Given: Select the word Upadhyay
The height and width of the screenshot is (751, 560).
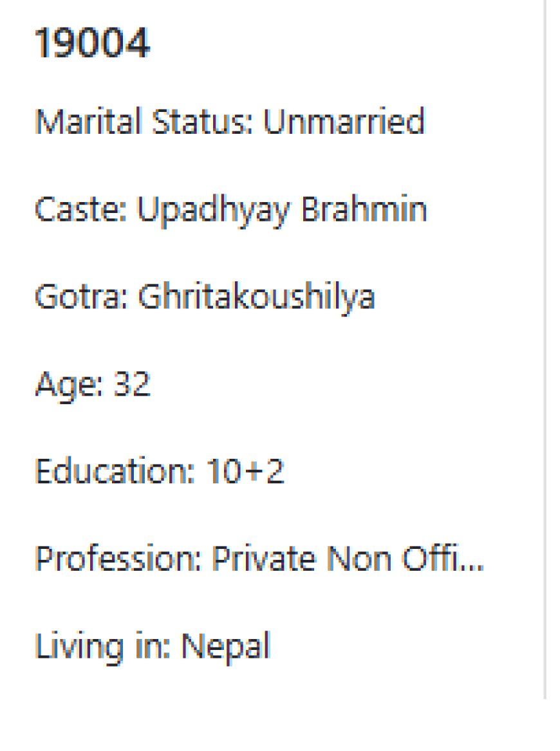Looking at the screenshot, I should pyautogui.click(x=214, y=211).
